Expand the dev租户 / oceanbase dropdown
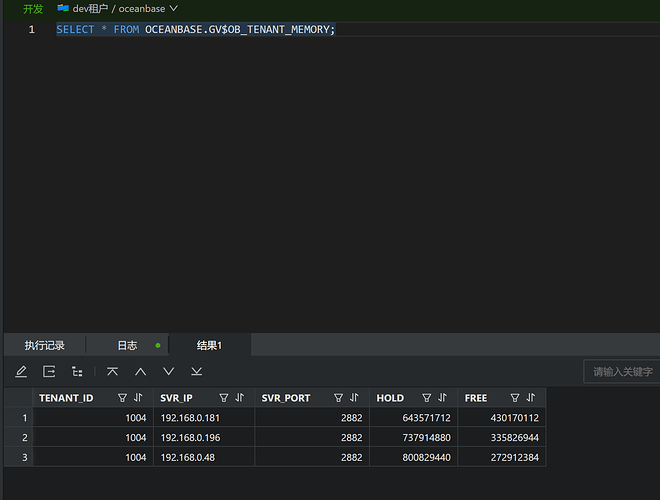Viewport: 660px width, 500px height. 173,8
